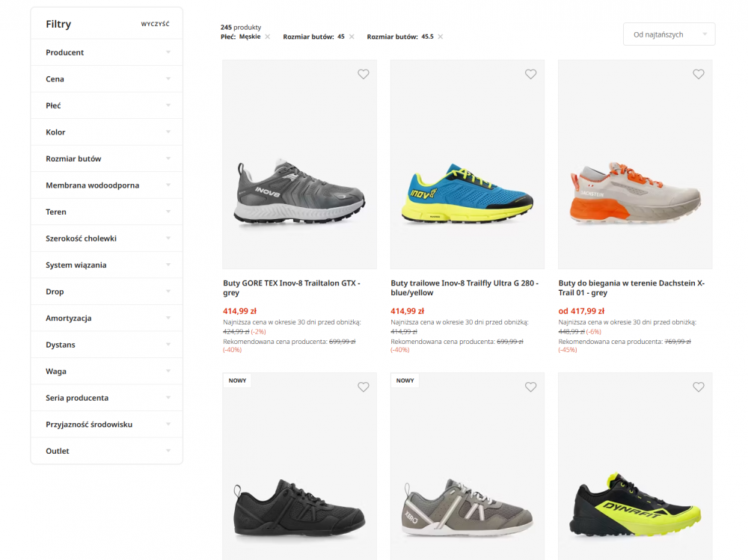
Task: Expand the Teren filter section
Action: click(x=107, y=212)
